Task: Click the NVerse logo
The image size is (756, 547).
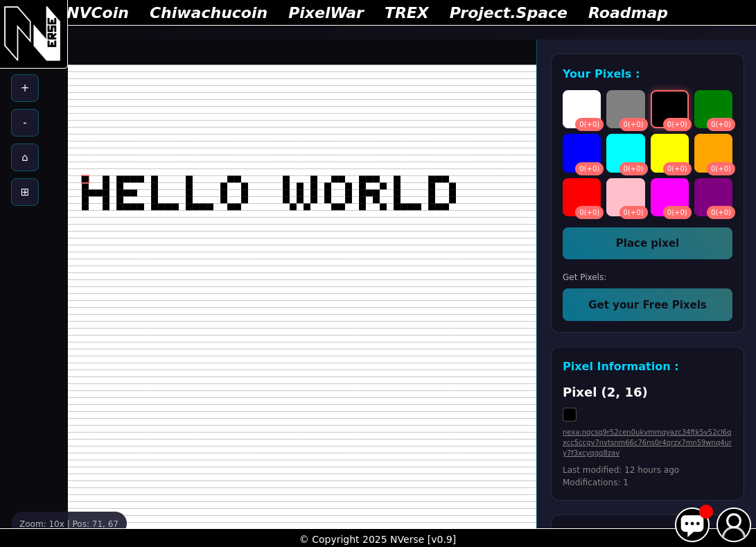Action: [x=33, y=33]
